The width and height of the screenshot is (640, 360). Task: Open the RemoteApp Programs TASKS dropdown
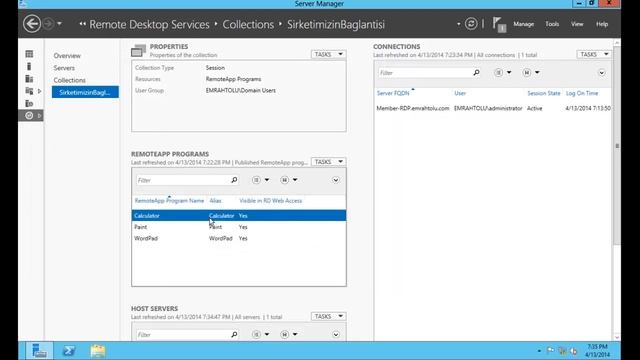point(328,162)
